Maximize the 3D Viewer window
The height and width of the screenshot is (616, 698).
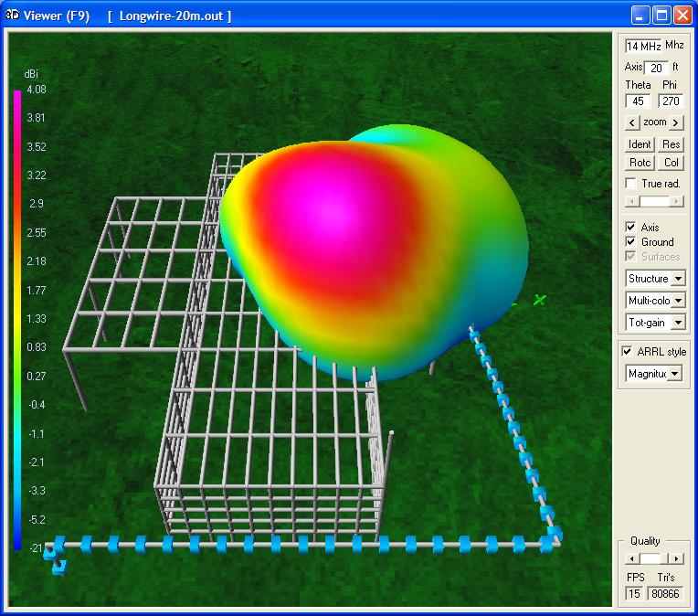[661, 16]
